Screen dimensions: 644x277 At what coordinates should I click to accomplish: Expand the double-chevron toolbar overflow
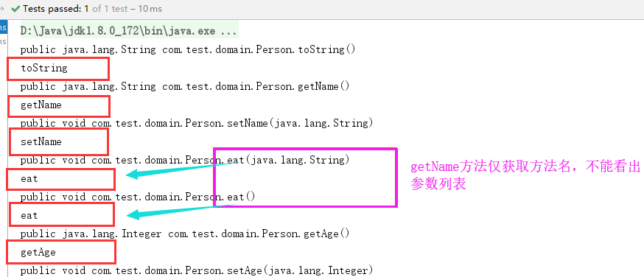tap(2, 8)
